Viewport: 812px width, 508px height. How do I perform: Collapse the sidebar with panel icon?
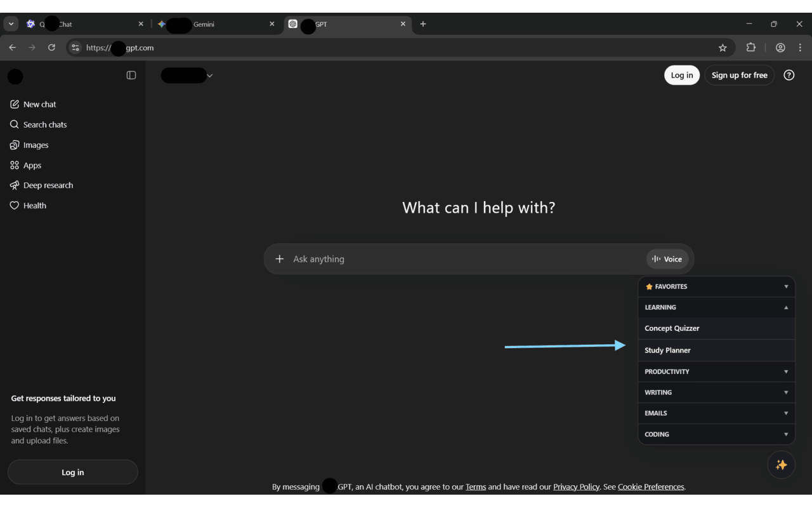click(x=131, y=75)
